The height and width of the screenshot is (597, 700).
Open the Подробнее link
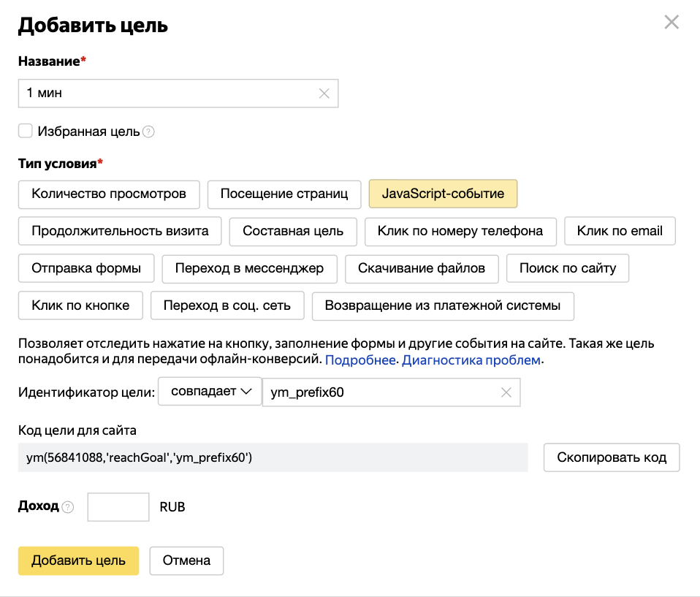coord(359,360)
